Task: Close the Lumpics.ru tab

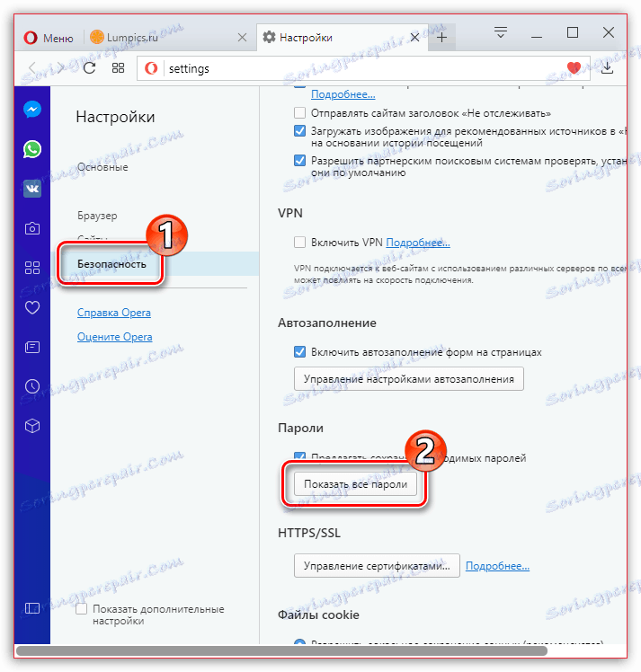Action: point(242,38)
